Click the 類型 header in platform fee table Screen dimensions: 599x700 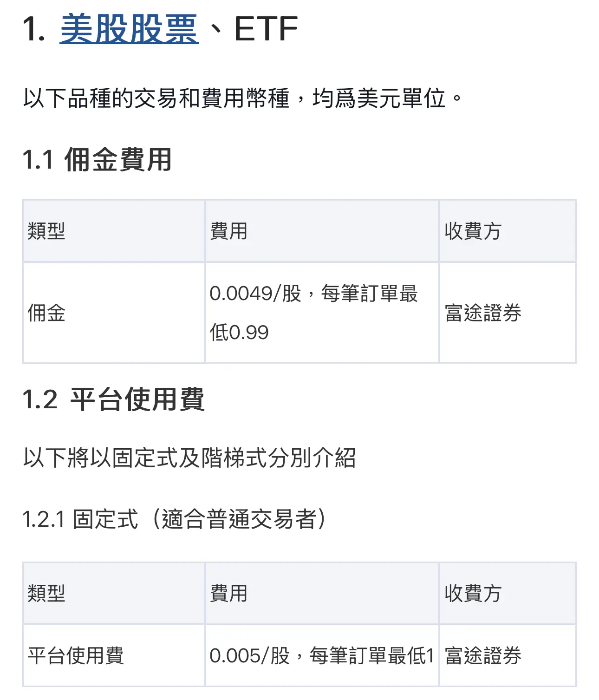click(114, 593)
